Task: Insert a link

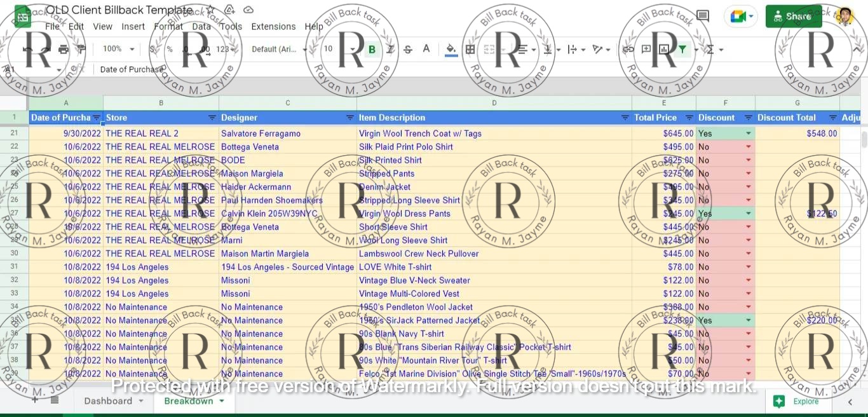Action: coord(628,49)
